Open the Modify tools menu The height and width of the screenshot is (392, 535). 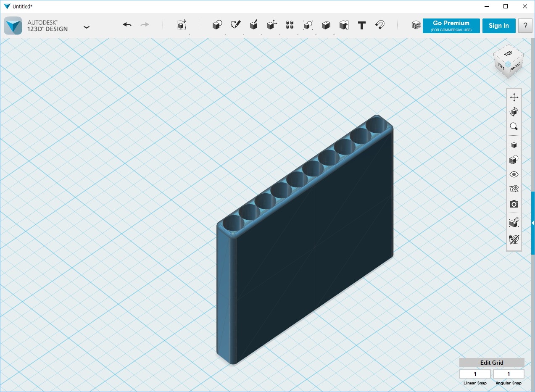click(x=271, y=25)
